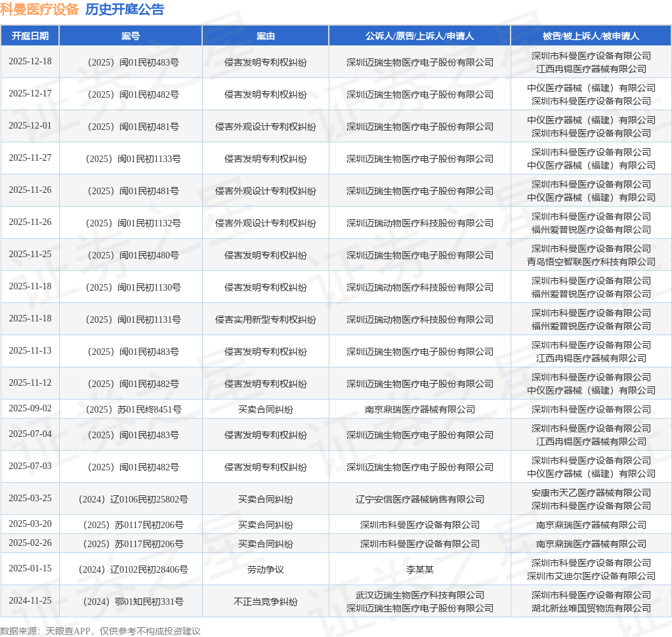The height and width of the screenshot is (637, 672).
Task: Click case number (2025)苏01民终8451号
Action: pyautogui.click(x=133, y=409)
